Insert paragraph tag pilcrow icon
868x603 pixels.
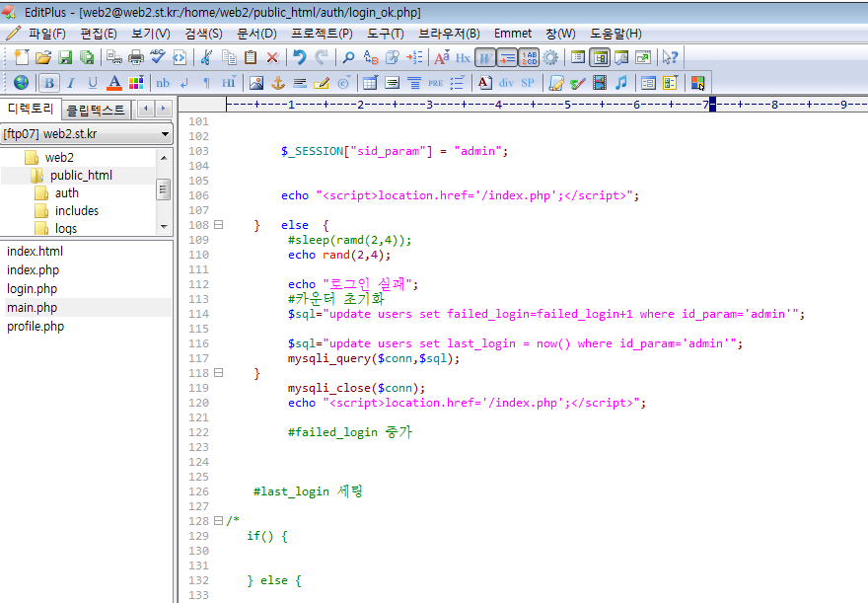coord(206,83)
